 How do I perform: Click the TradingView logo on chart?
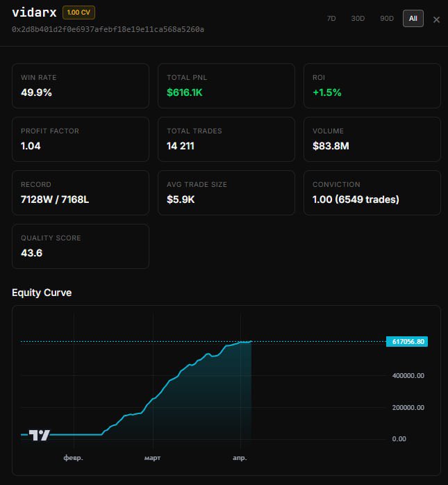click(40, 435)
